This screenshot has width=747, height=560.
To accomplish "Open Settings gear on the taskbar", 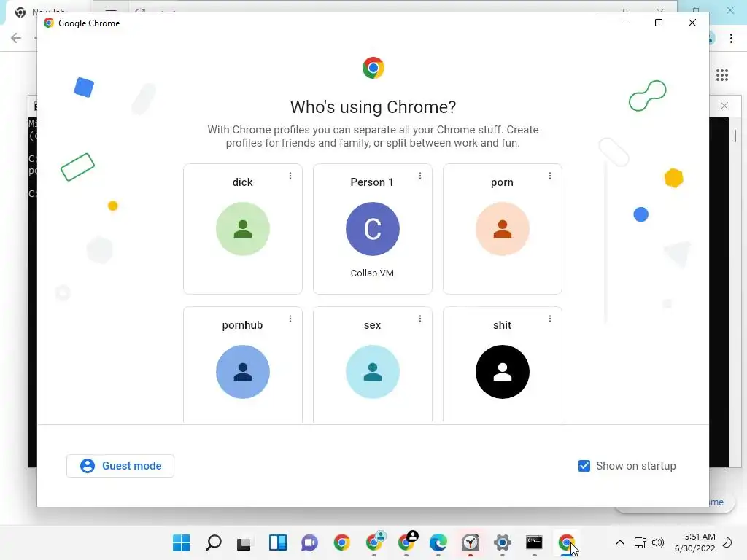I will pos(502,542).
